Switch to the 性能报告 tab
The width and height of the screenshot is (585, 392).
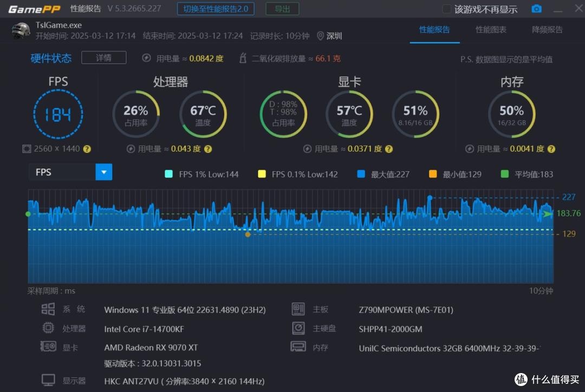(434, 30)
